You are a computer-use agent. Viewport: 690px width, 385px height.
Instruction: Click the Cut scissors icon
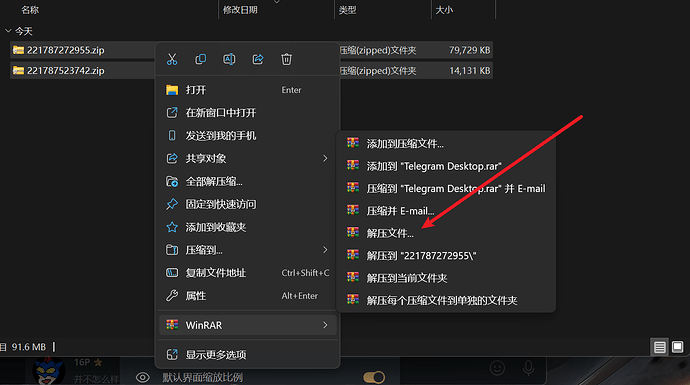pyautogui.click(x=172, y=59)
